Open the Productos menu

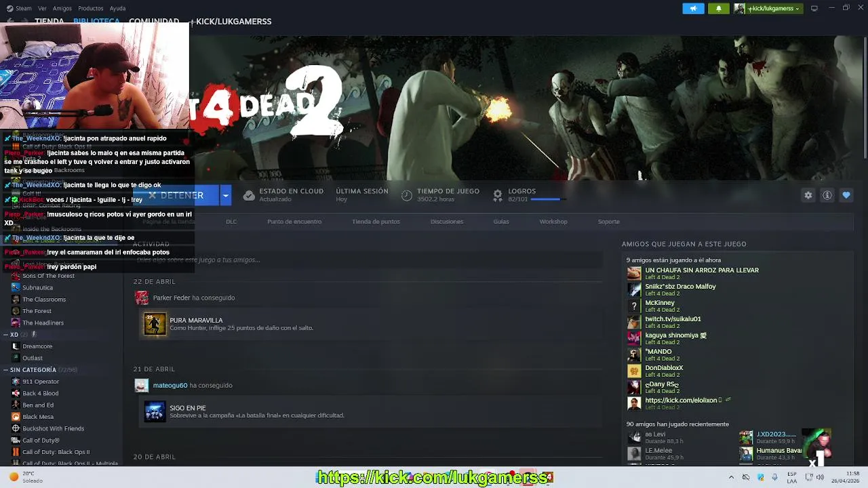91,8
